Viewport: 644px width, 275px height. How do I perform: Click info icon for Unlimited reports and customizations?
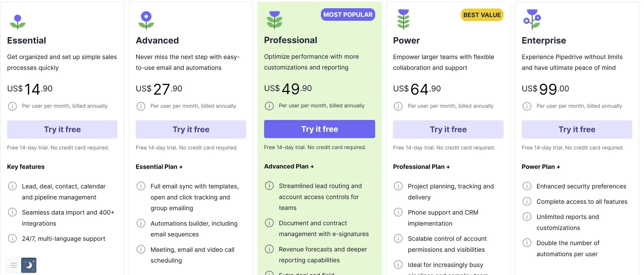[x=527, y=217]
